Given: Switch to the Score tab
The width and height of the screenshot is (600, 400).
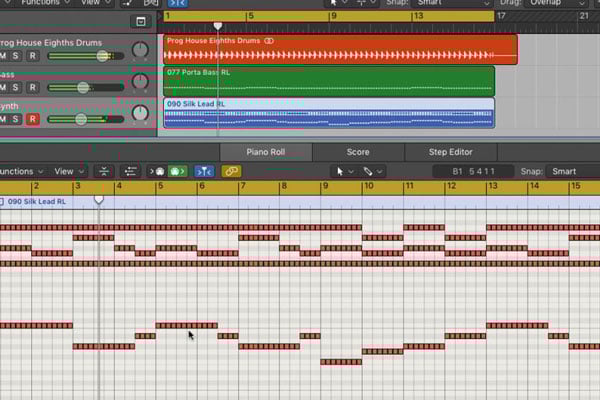Looking at the screenshot, I should coord(357,152).
